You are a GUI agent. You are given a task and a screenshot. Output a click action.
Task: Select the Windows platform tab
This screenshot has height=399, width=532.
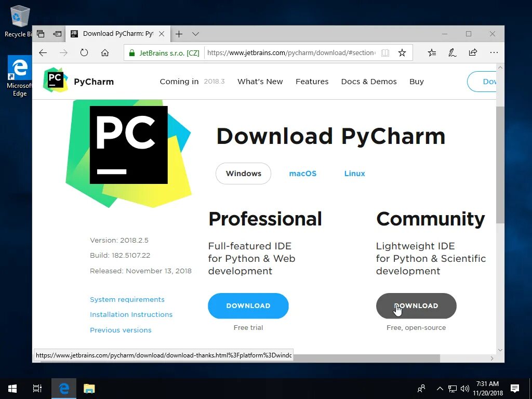(x=243, y=174)
